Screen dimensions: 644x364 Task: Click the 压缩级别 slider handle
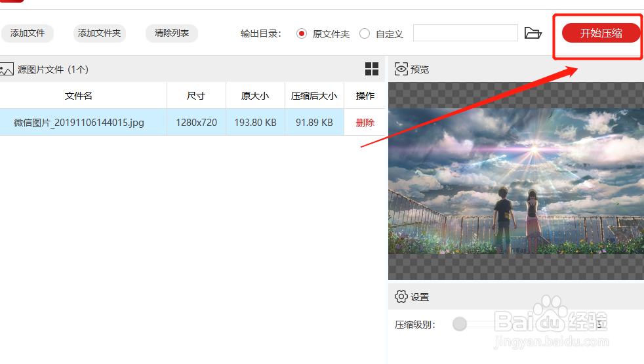coord(460,324)
